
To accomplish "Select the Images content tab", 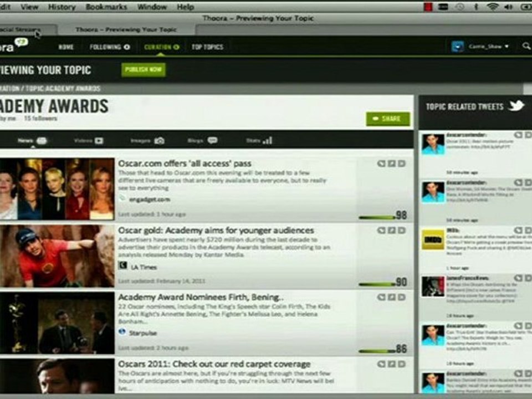I will click(147, 140).
